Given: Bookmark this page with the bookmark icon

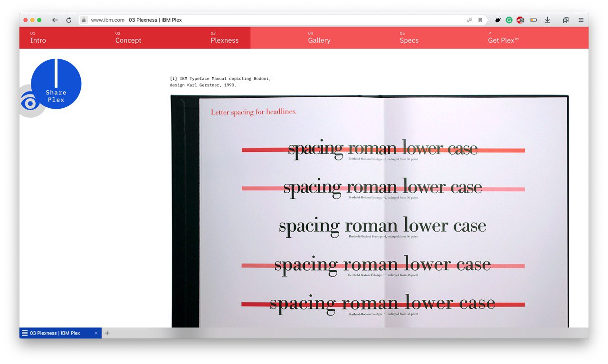Looking at the screenshot, I should click(x=480, y=20).
